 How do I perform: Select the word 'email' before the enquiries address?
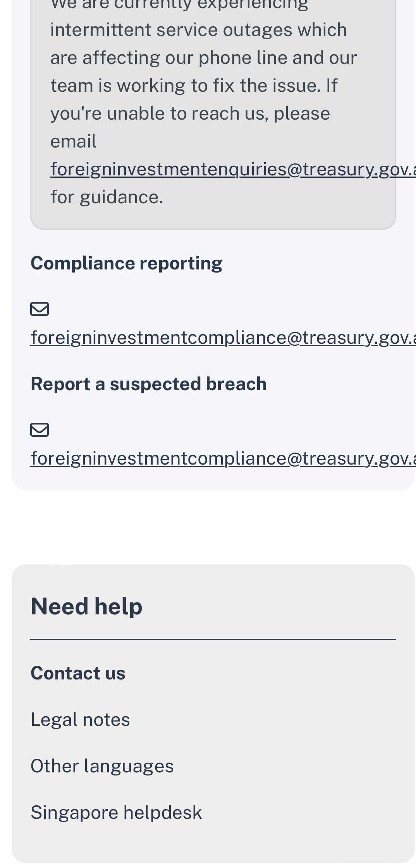point(73,141)
